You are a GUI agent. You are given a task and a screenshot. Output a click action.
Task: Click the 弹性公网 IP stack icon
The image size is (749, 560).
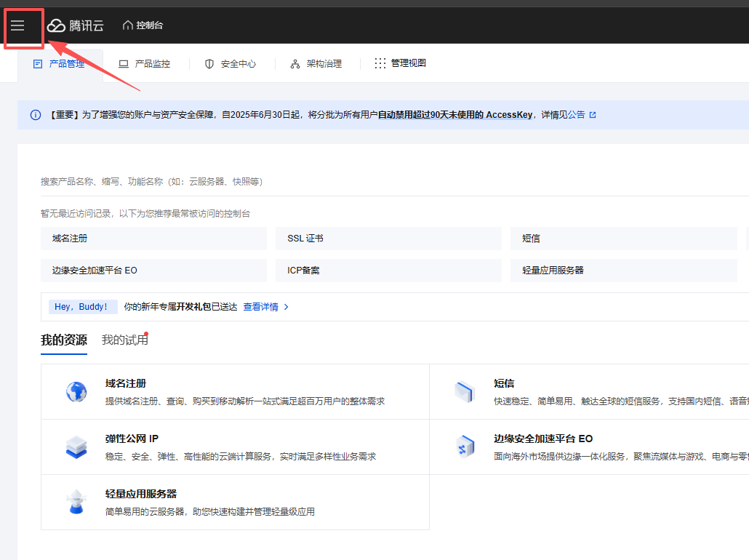76,447
